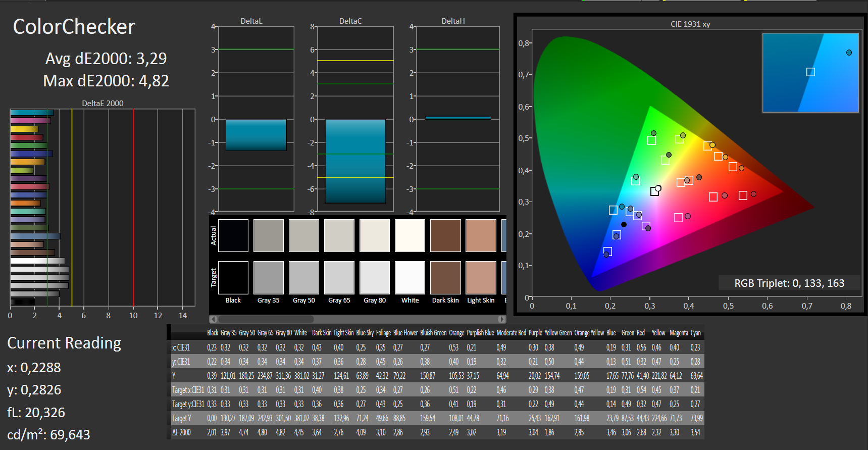This screenshot has width=868, height=450.
Task: Click the white point square in the CIE chart
Action: coord(654,191)
